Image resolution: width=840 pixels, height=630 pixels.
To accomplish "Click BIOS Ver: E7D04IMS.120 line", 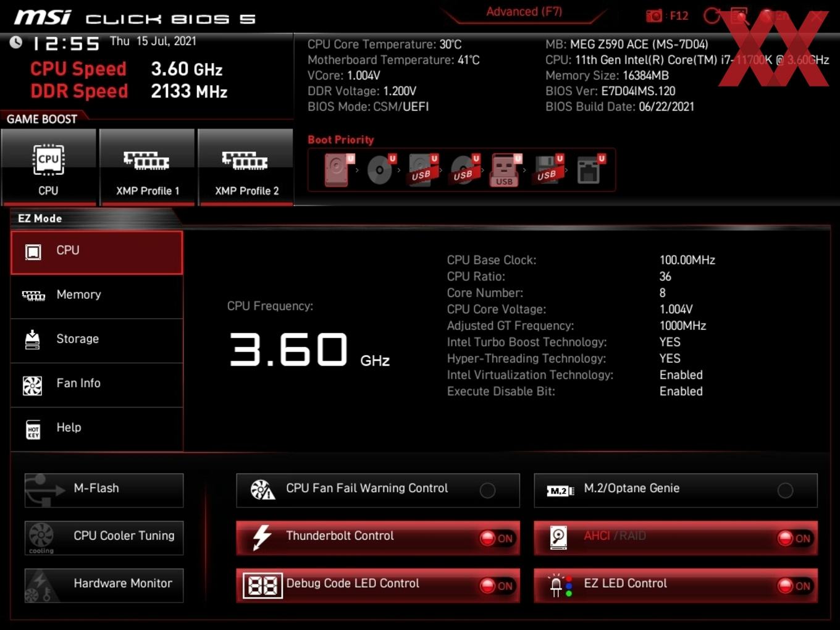I will click(x=610, y=91).
